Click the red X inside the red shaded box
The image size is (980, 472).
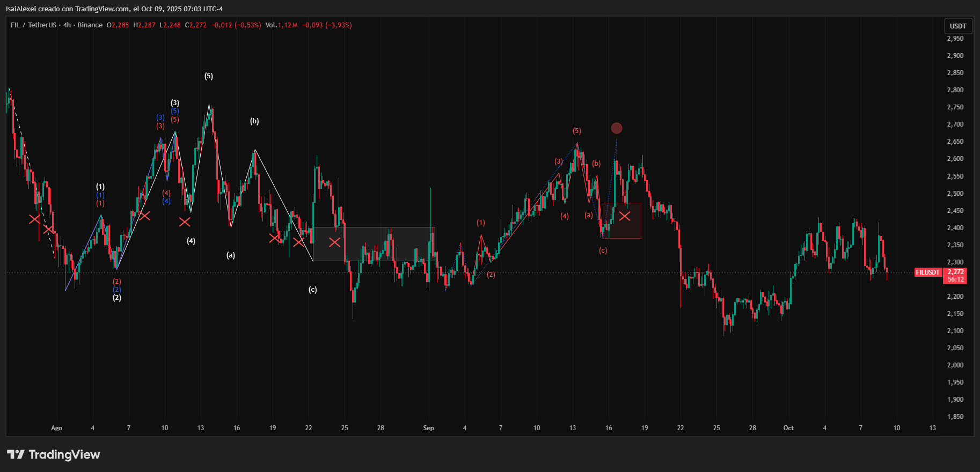pos(624,216)
